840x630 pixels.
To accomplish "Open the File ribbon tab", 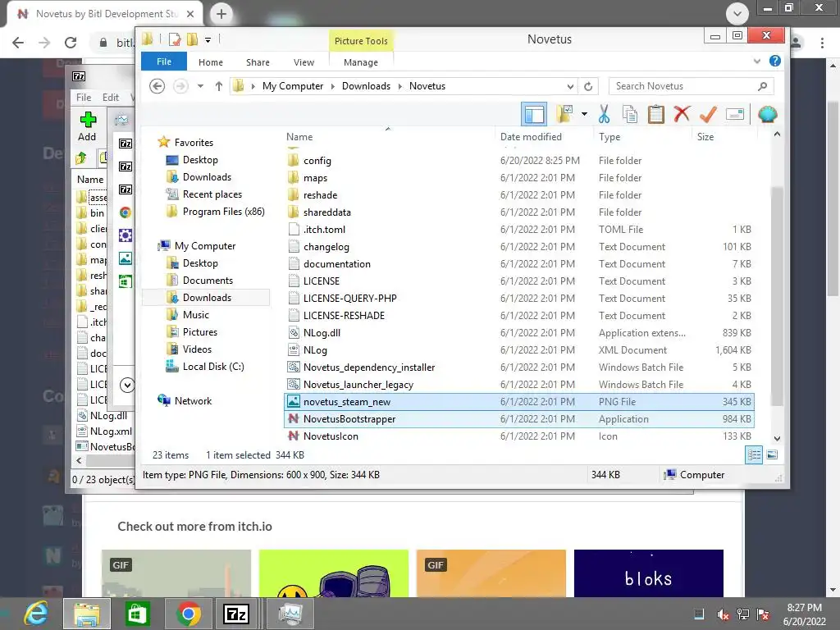I will pyautogui.click(x=164, y=62).
